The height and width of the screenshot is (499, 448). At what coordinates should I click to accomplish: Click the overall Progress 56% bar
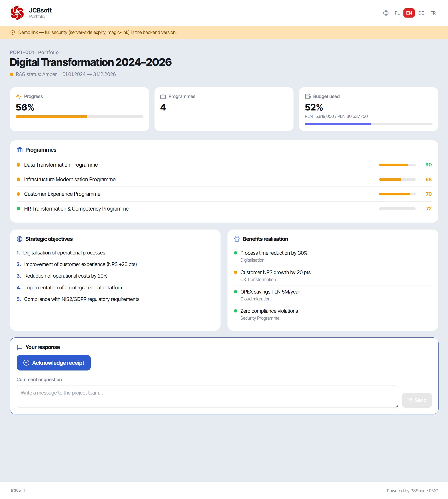(79, 117)
